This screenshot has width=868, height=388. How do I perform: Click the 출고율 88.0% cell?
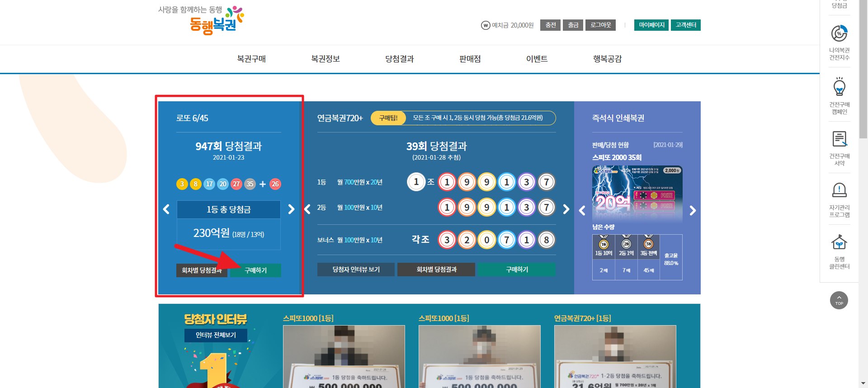(671, 258)
